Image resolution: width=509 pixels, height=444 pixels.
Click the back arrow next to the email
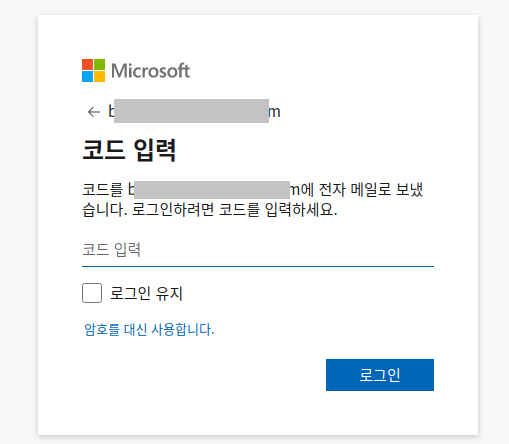[x=94, y=112]
